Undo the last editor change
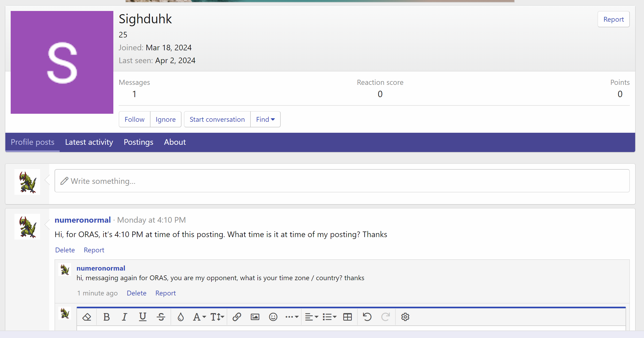This screenshot has height=338, width=644. point(367,317)
